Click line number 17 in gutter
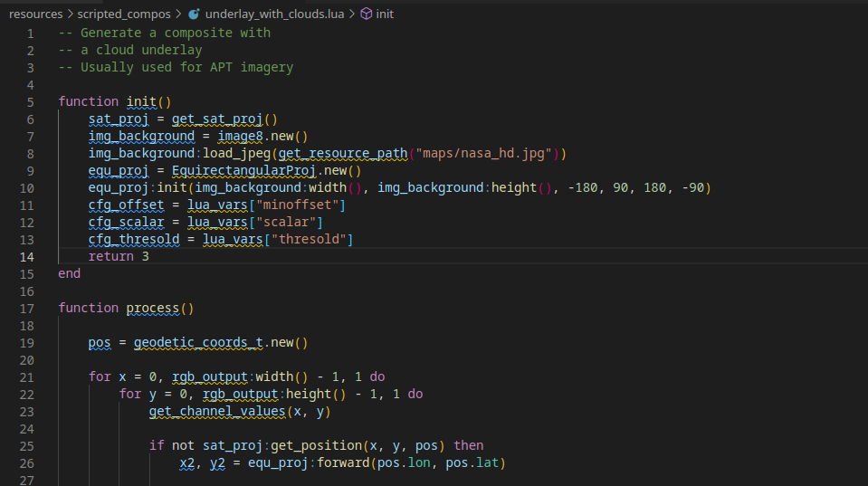868x486 pixels. tap(26, 309)
